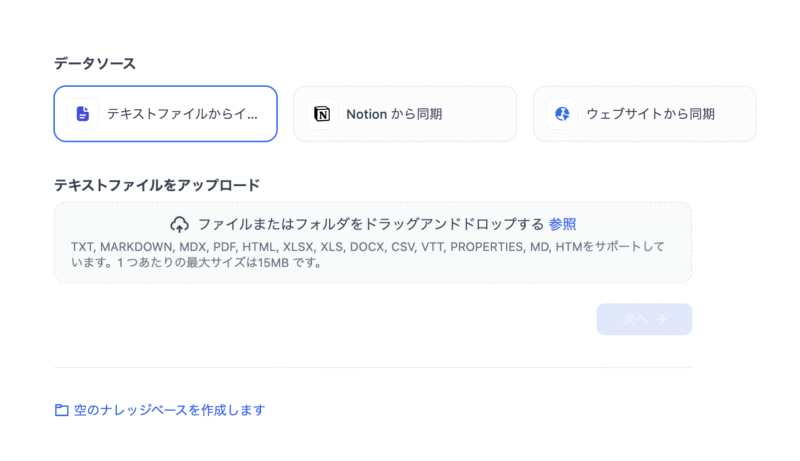The image size is (800, 461).
Task: Click the purple text file document icon
Action: 83,114
